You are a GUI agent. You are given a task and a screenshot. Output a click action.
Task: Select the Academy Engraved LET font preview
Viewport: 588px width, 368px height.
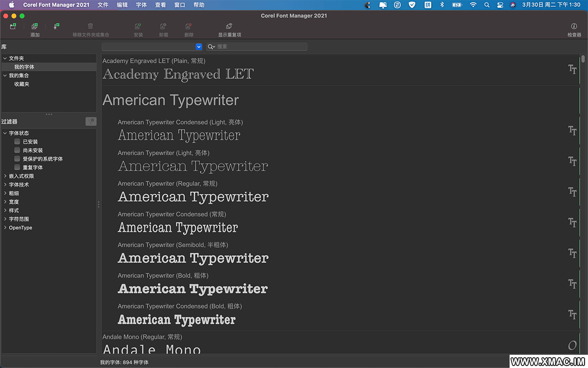tap(178, 74)
